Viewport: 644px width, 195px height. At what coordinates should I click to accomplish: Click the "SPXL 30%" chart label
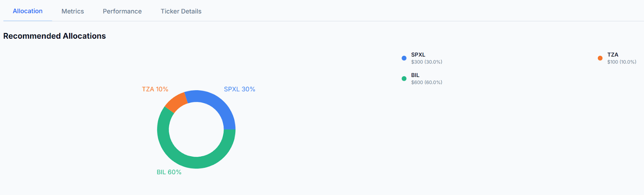click(239, 89)
